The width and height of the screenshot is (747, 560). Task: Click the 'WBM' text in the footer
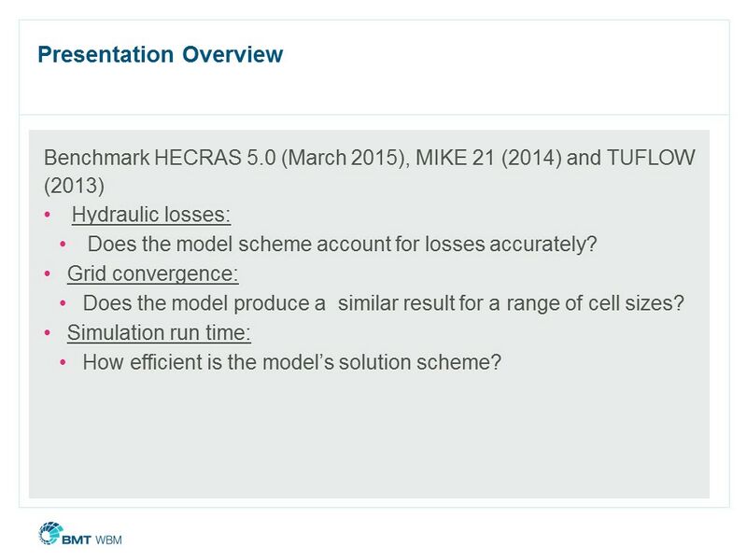click(x=110, y=539)
